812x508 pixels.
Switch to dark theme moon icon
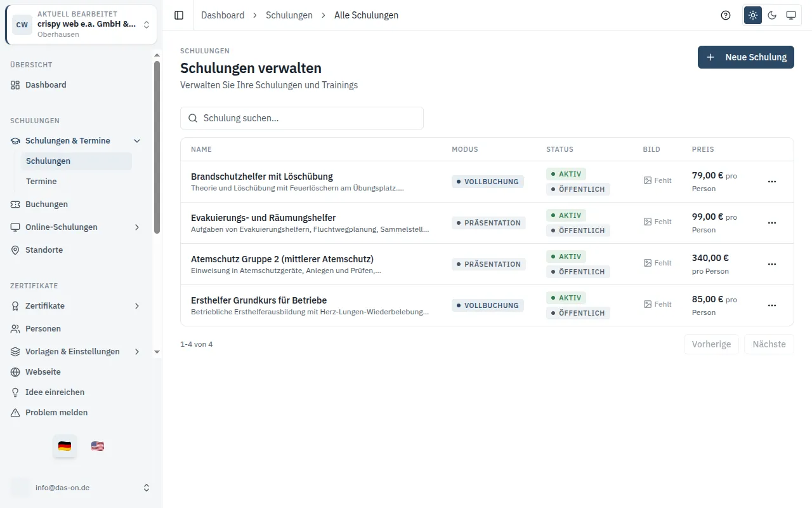coord(772,15)
